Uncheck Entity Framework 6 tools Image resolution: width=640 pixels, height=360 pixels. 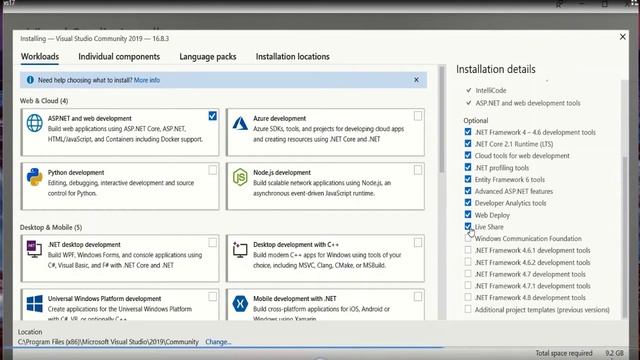[x=468, y=179]
